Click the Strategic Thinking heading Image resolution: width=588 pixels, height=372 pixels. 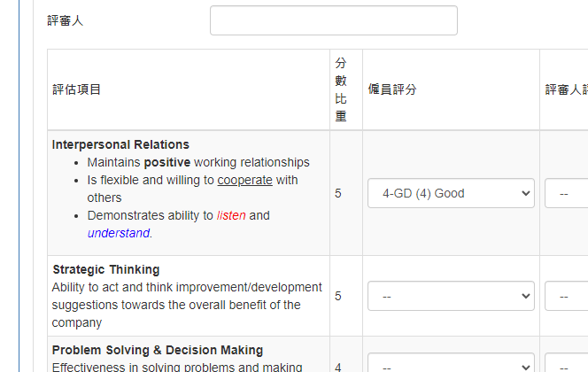click(106, 269)
